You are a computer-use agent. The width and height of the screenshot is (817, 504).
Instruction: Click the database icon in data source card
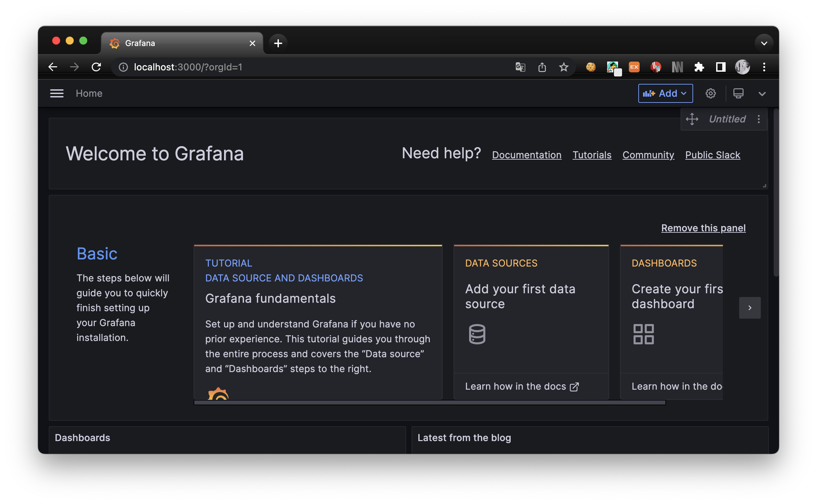tap(477, 334)
